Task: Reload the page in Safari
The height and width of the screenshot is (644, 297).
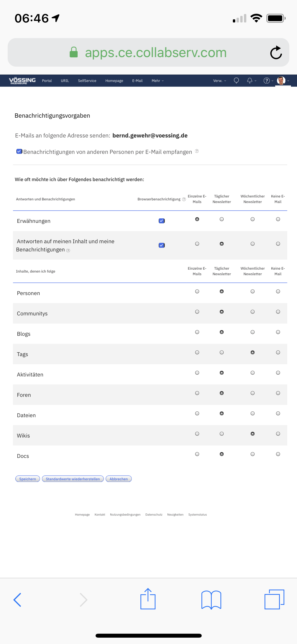Action: point(276,53)
